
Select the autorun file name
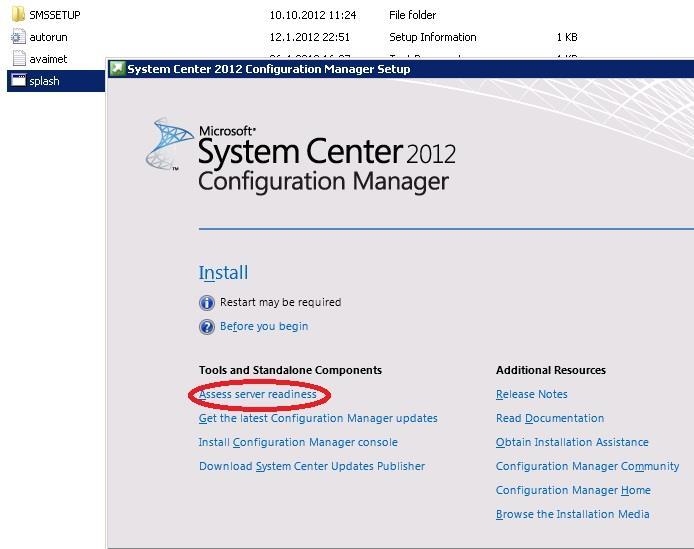pyautogui.click(x=48, y=37)
